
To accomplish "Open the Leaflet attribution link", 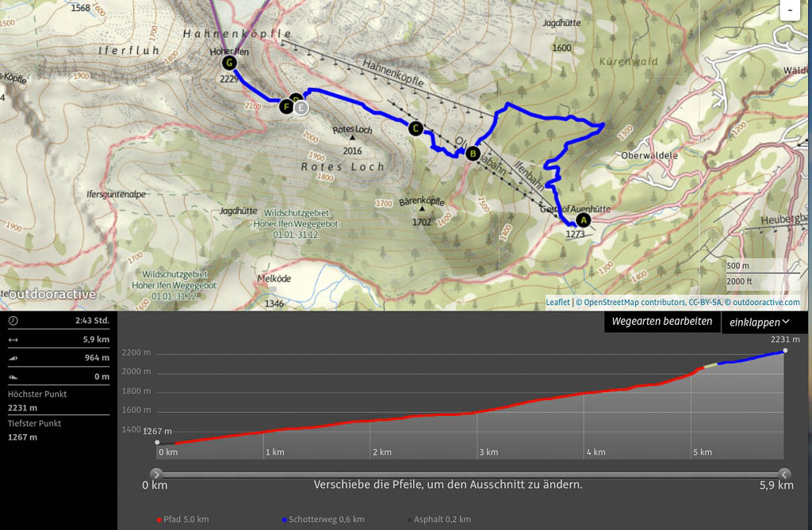I will (557, 303).
